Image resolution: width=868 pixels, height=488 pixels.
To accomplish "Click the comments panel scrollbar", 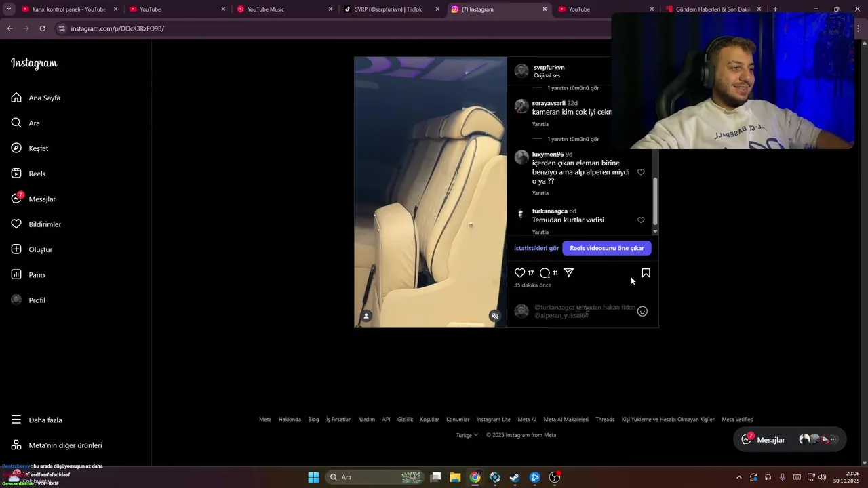I will click(655, 202).
